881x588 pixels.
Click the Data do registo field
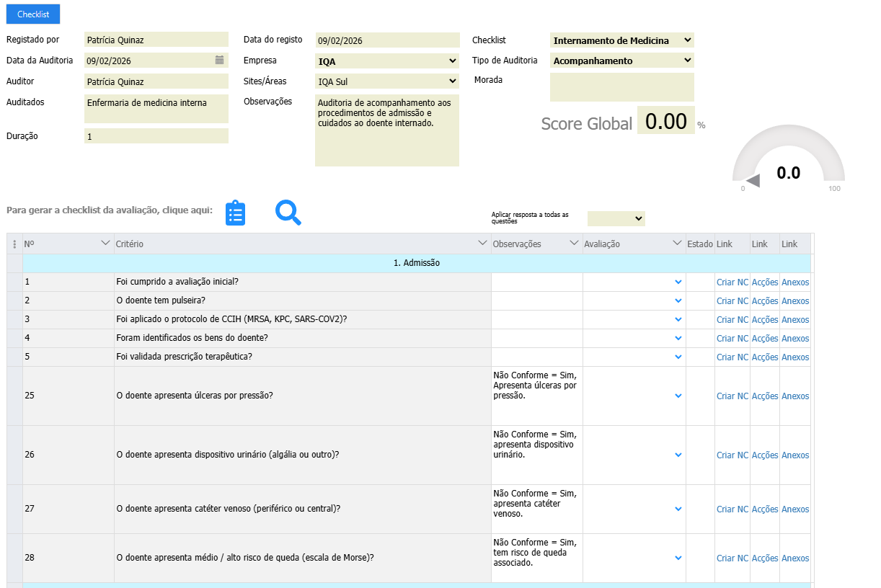[387, 40]
